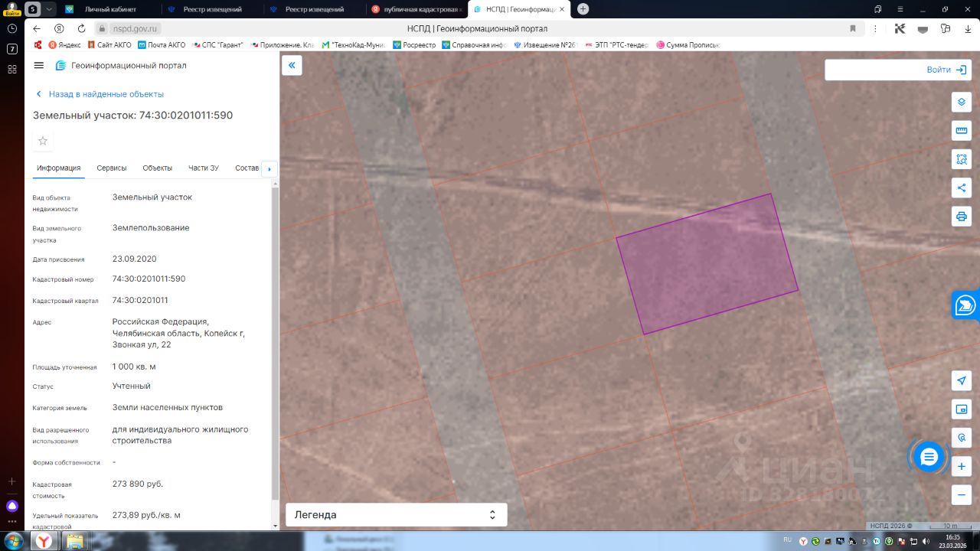The width and height of the screenshot is (980, 551).
Task: Select the area identification tool
Action: coord(962,159)
